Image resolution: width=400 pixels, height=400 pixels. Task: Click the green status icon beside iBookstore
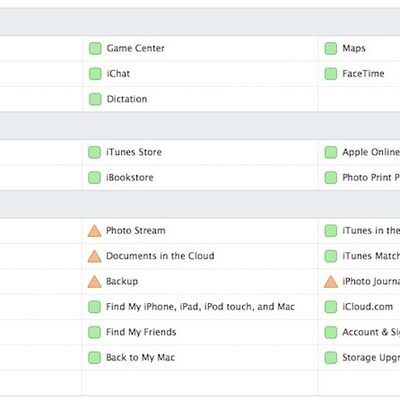(94, 178)
